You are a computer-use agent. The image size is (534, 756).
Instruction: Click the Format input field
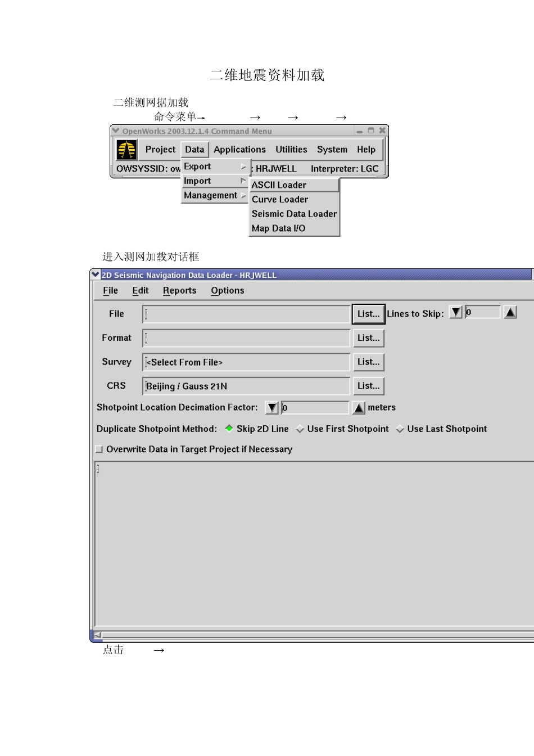246,338
